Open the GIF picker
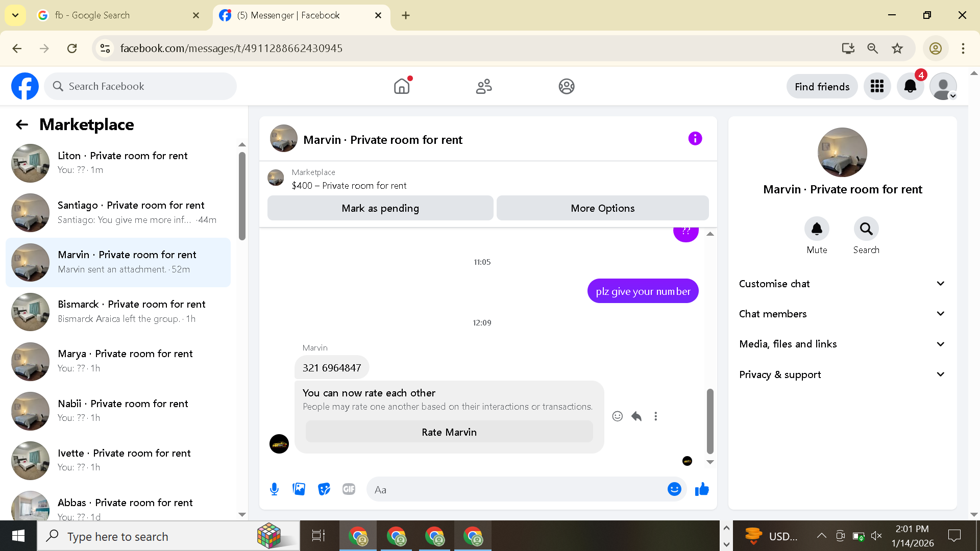 pos(349,489)
